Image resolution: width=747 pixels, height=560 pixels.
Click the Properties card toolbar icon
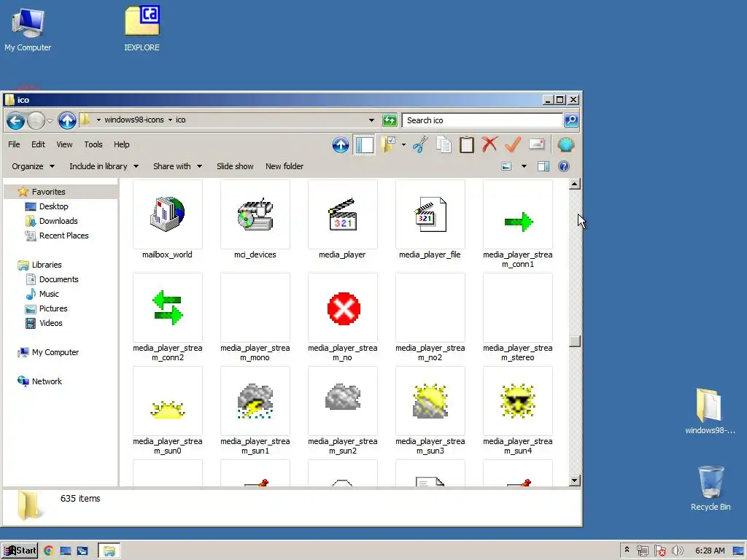tap(536, 144)
